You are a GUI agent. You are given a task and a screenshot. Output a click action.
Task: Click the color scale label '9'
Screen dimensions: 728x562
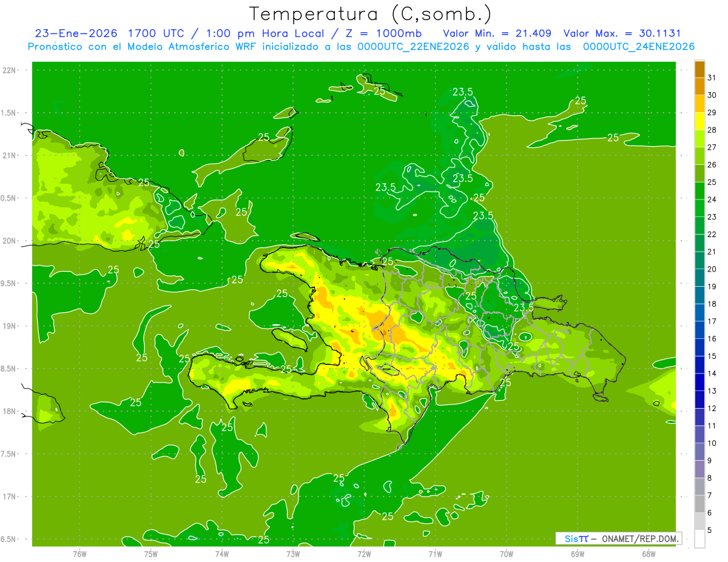pos(710,461)
